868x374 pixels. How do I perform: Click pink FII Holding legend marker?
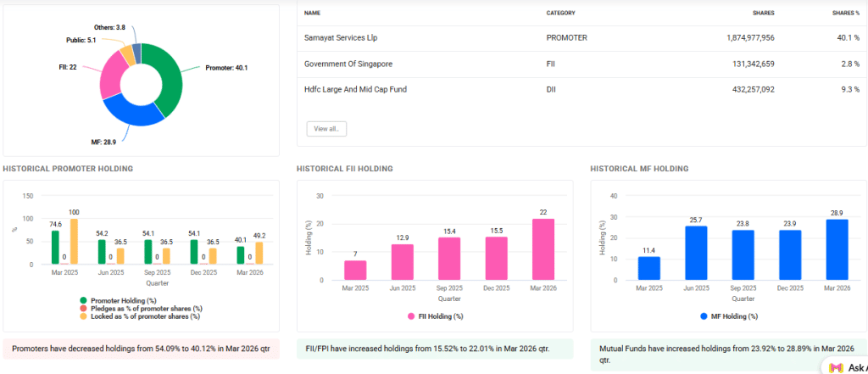tap(411, 316)
